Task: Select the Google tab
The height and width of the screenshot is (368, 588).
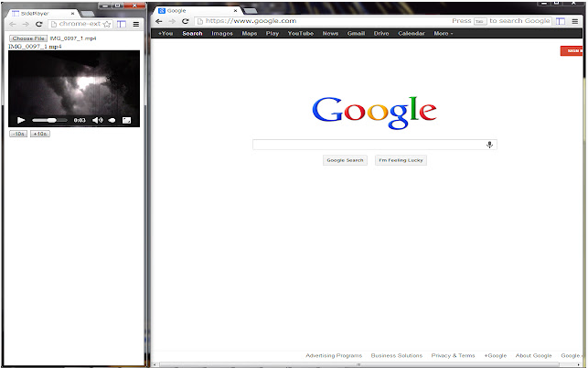Action: point(197,10)
